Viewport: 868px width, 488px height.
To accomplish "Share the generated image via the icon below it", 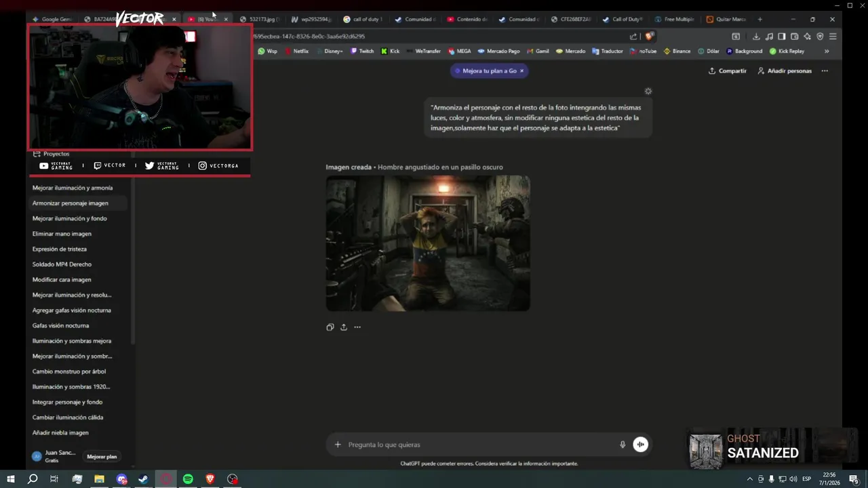I will (x=344, y=327).
